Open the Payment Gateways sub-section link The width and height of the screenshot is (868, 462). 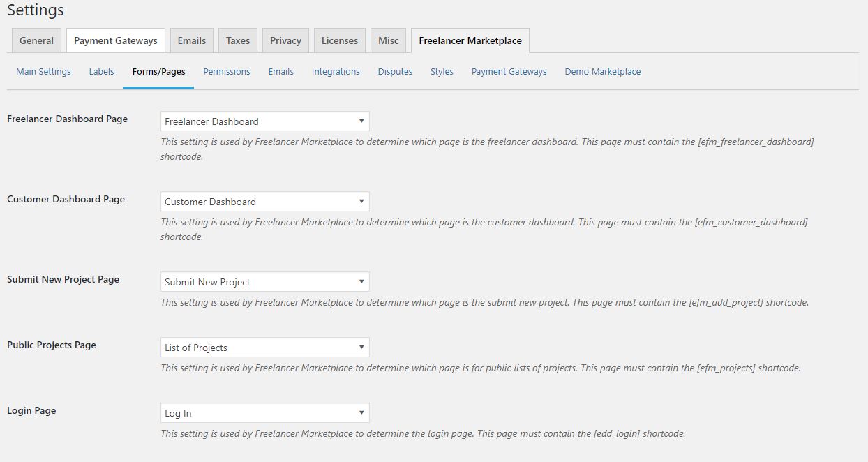509,71
